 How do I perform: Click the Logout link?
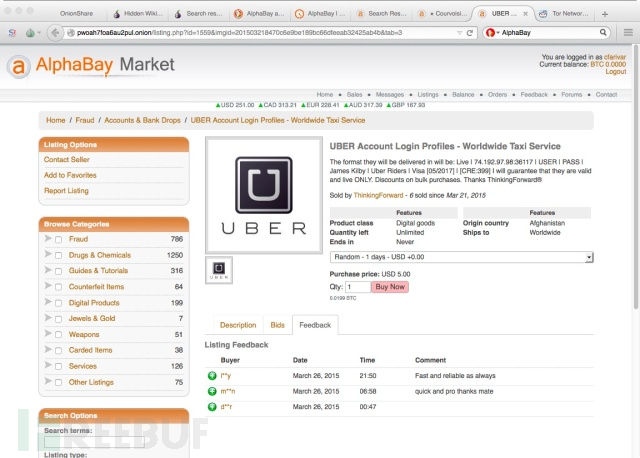(616, 71)
